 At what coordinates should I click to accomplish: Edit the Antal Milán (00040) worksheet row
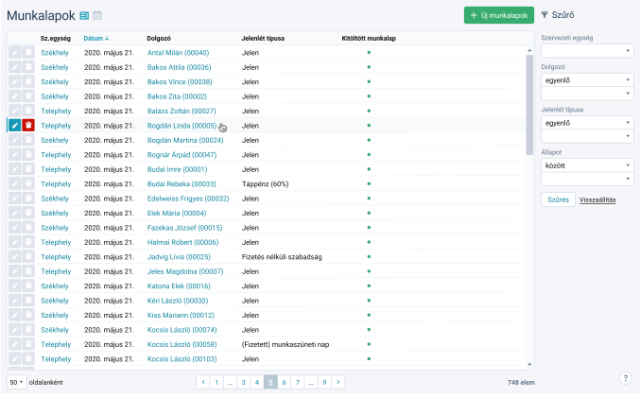coord(15,53)
